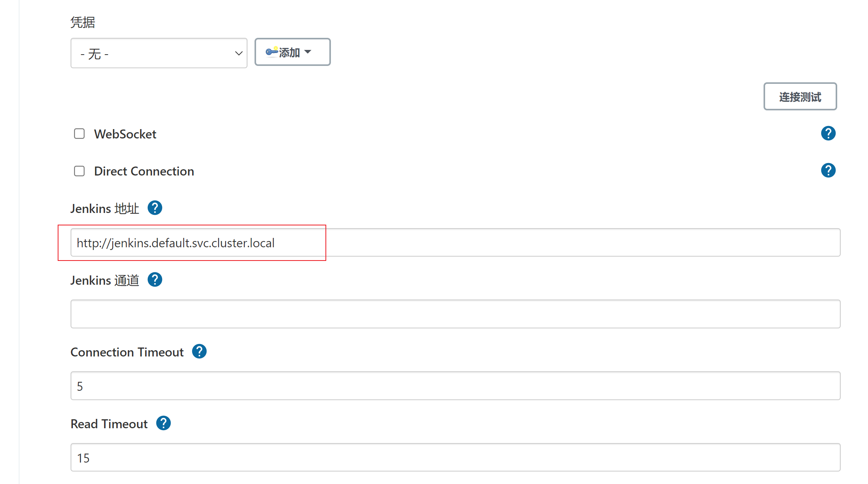868x484 pixels.
Task: Show help for Jenkins 地址 field
Action: [x=155, y=208]
